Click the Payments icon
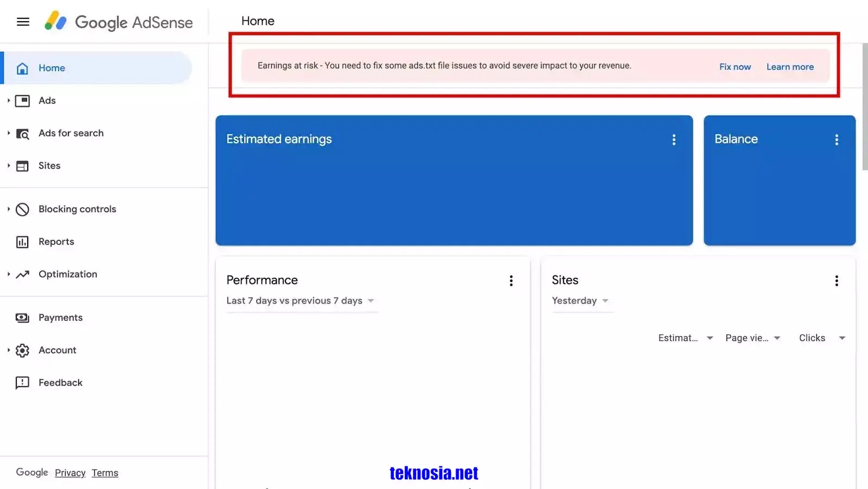868x489 pixels. point(22,318)
